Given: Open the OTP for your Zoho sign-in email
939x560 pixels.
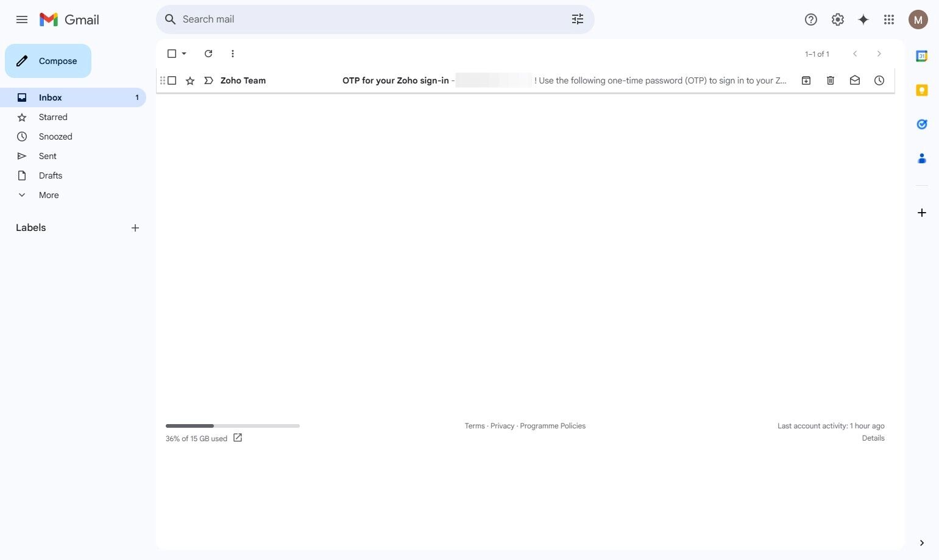Looking at the screenshot, I should click(525, 80).
